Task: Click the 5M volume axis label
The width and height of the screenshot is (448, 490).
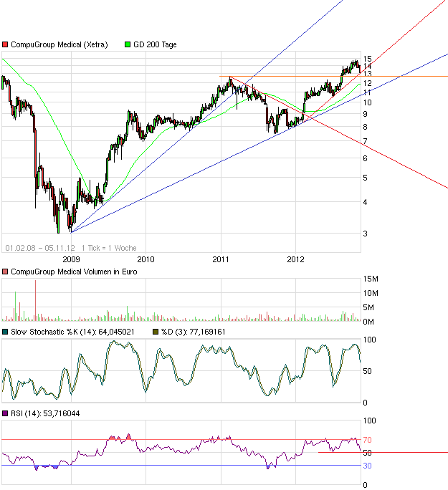Action: click(x=368, y=307)
